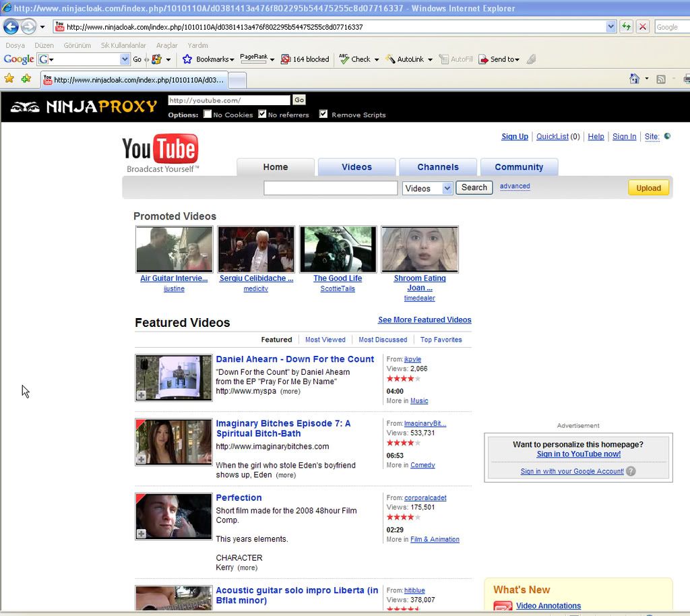The width and height of the screenshot is (690, 616).
Task: Click the Add to Favorites star-plus icon
Action: tap(26, 78)
